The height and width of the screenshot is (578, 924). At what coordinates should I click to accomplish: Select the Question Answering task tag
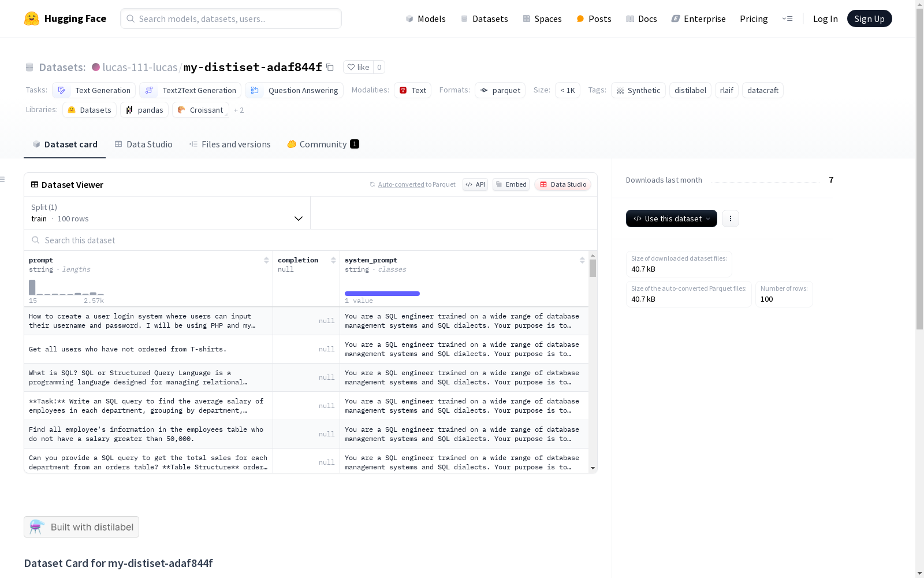coord(295,90)
